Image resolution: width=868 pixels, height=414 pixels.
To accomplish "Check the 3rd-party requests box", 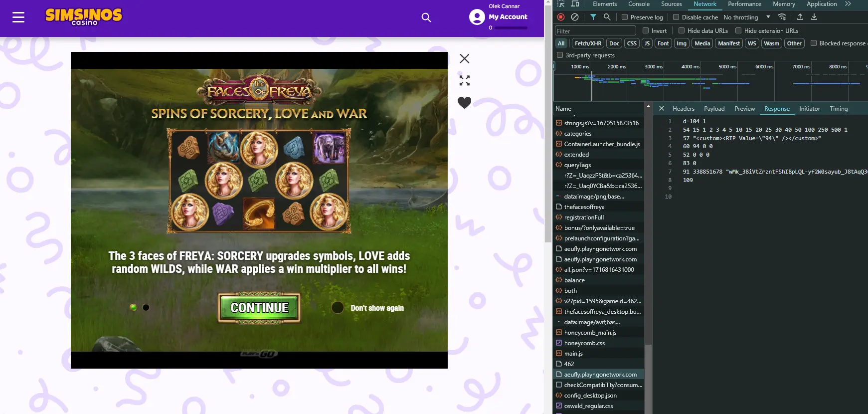I will click(x=560, y=55).
